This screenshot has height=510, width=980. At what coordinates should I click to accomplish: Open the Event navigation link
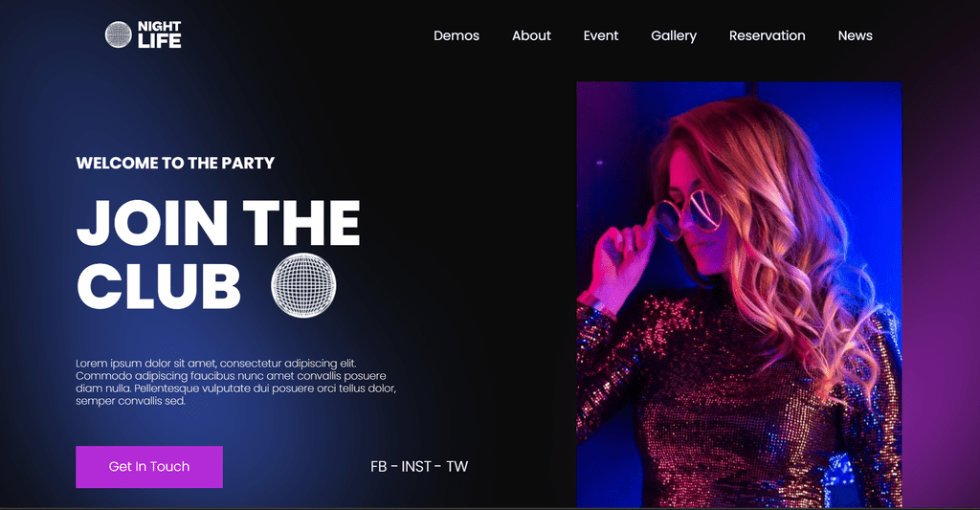pyautogui.click(x=601, y=35)
